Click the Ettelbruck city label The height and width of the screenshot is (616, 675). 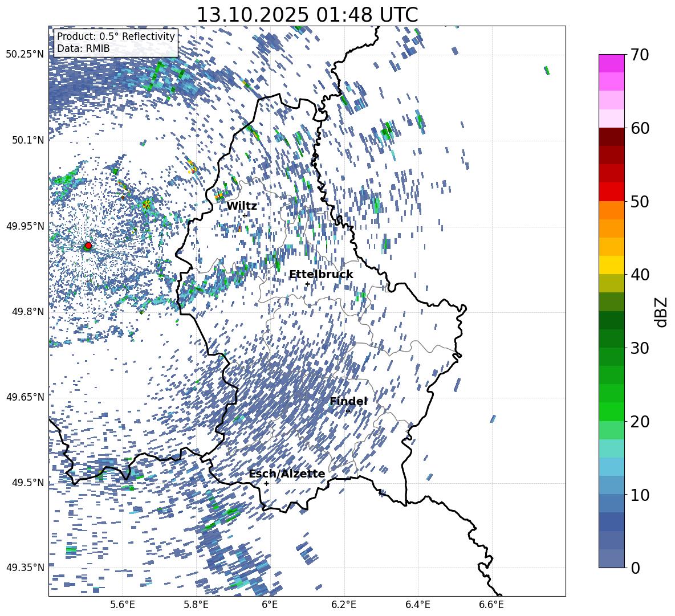321,275
